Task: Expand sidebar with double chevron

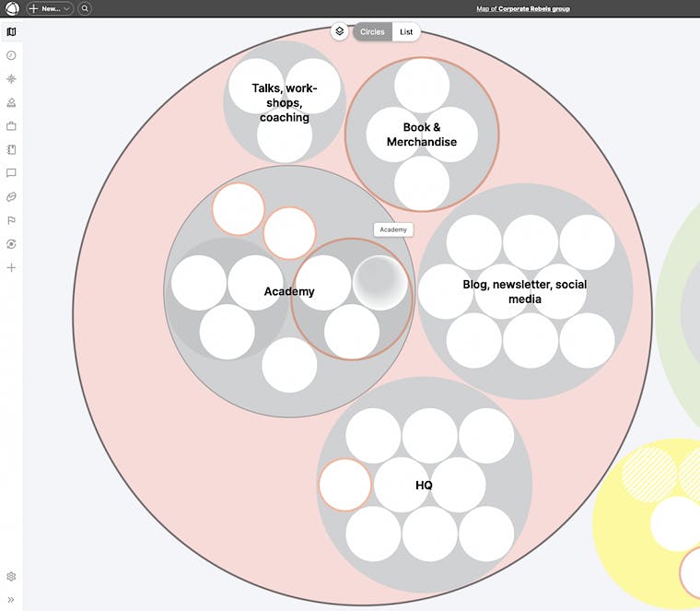Action: 11,599
